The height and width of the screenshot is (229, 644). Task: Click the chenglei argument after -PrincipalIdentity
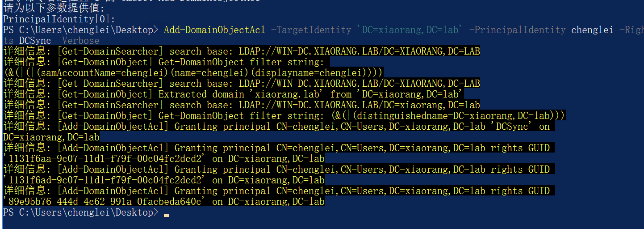pos(592,30)
